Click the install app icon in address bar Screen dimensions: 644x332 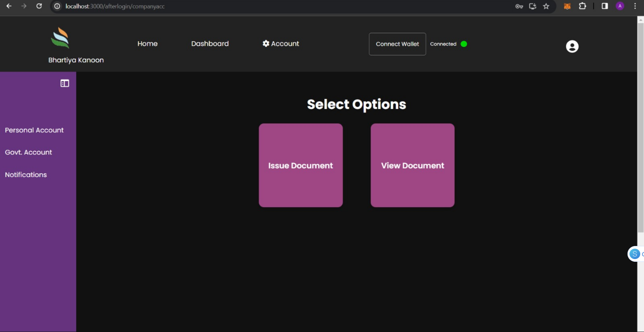click(533, 6)
